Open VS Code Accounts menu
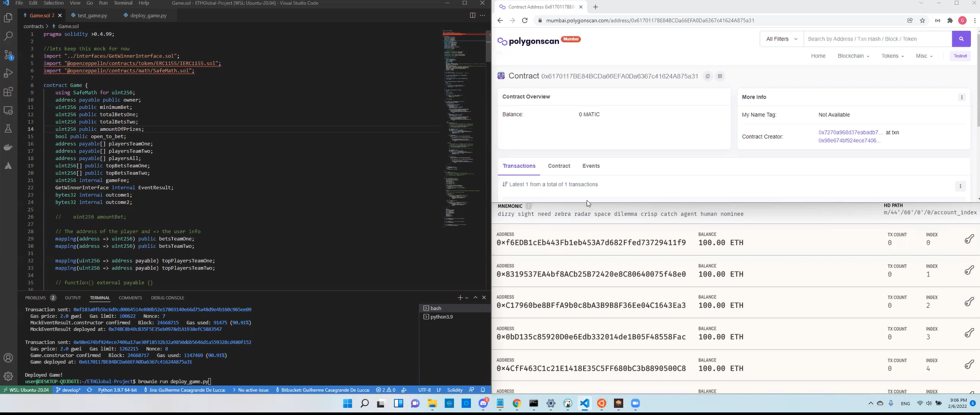Screen dimensions: 980x415 [x=8, y=358]
